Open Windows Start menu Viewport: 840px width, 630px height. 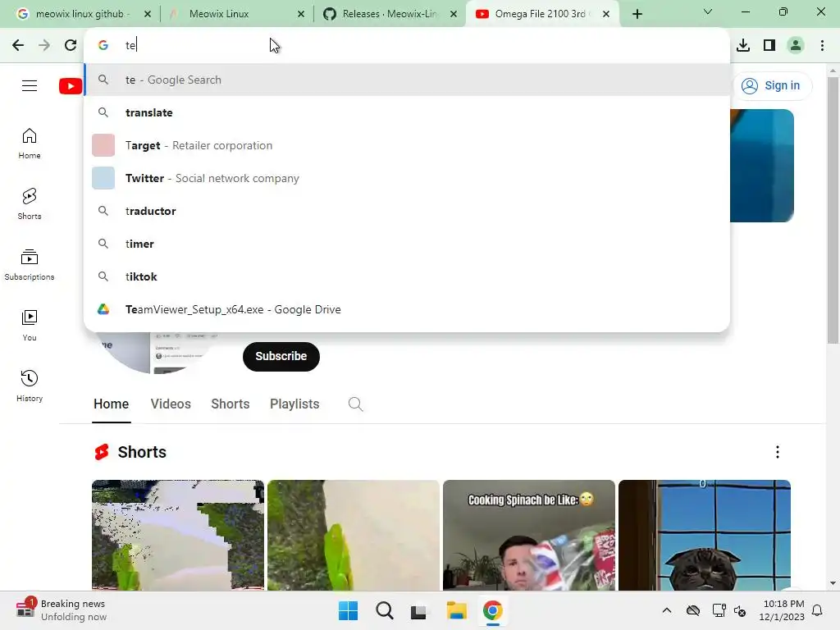pos(348,610)
